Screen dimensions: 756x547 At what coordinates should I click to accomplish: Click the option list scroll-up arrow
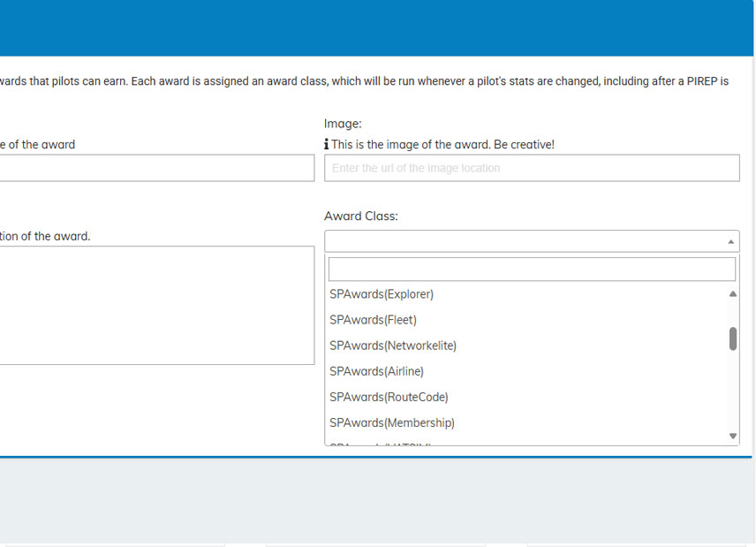[x=732, y=294]
